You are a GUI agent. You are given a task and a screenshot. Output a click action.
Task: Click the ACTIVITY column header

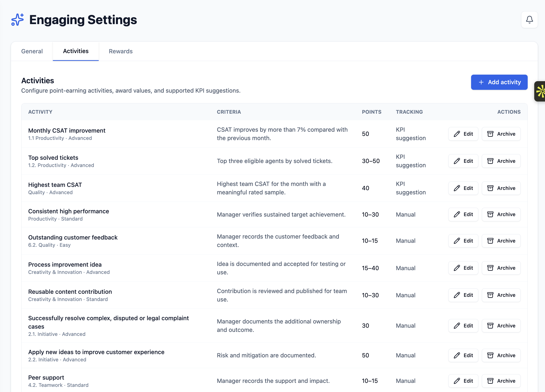point(40,112)
